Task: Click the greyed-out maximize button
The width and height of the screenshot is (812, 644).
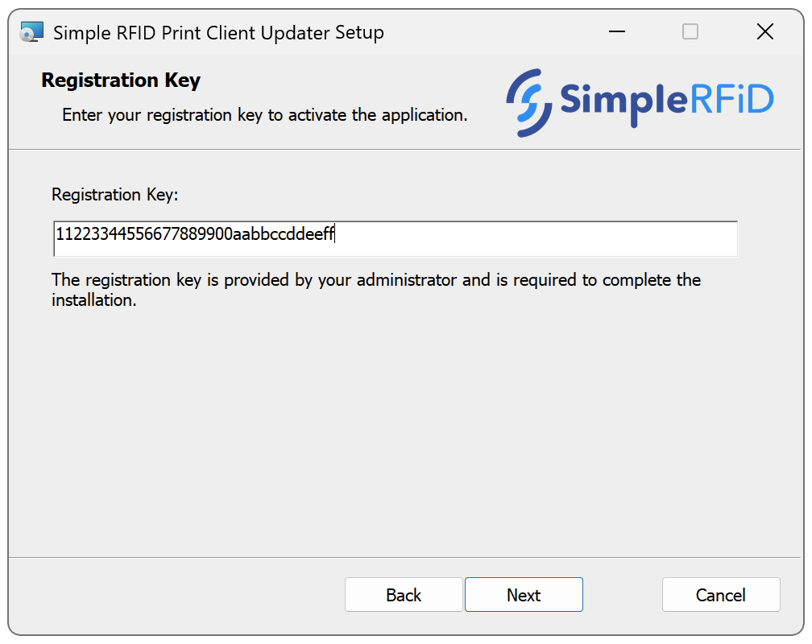Action: coord(690,32)
